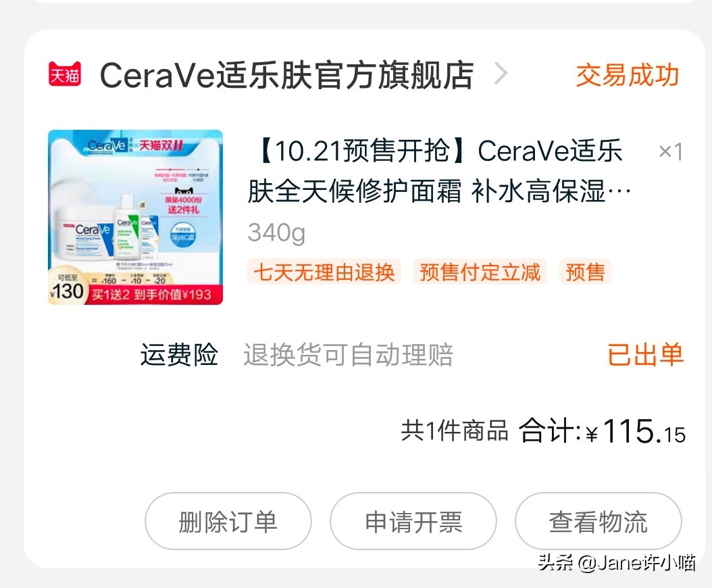Image resolution: width=712 pixels, height=588 pixels.
Task: Open the CeraVe product thumbnail image
Action: 135,217
